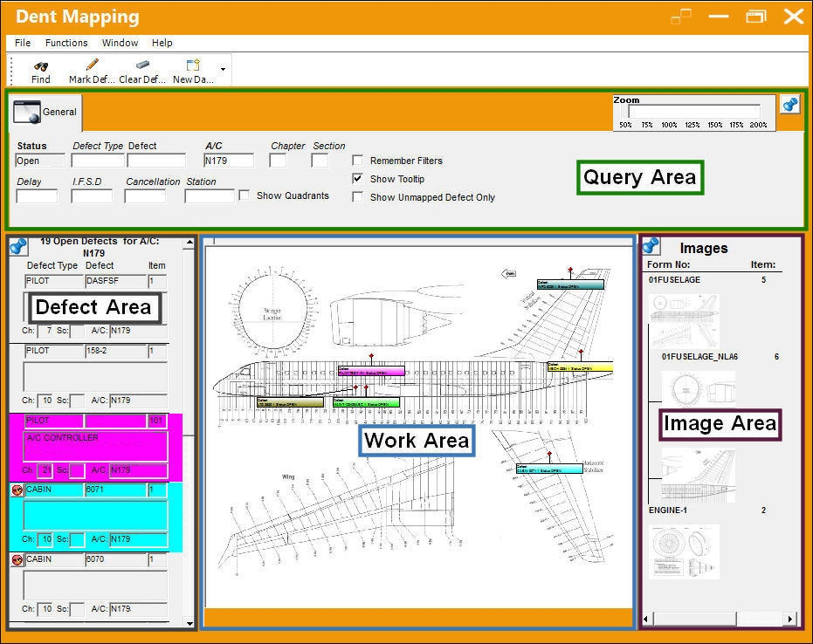
Task: Click the forward arrow icon in drawing
Action: coord(508,273)
